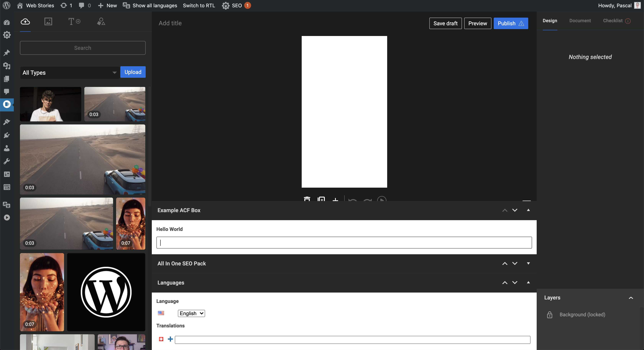
Task: Click the lock icon on Background layer
Action: coord(550,315)
